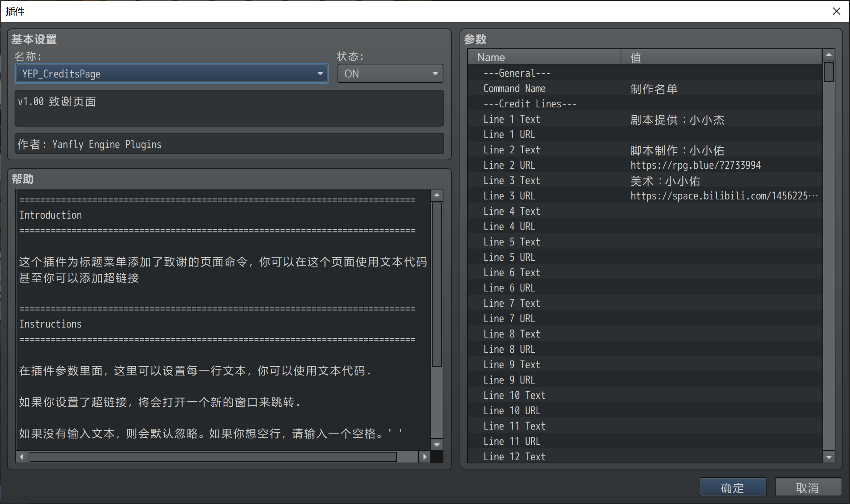Click the author field Yanfly Engine Plugins

coord(229,144)
